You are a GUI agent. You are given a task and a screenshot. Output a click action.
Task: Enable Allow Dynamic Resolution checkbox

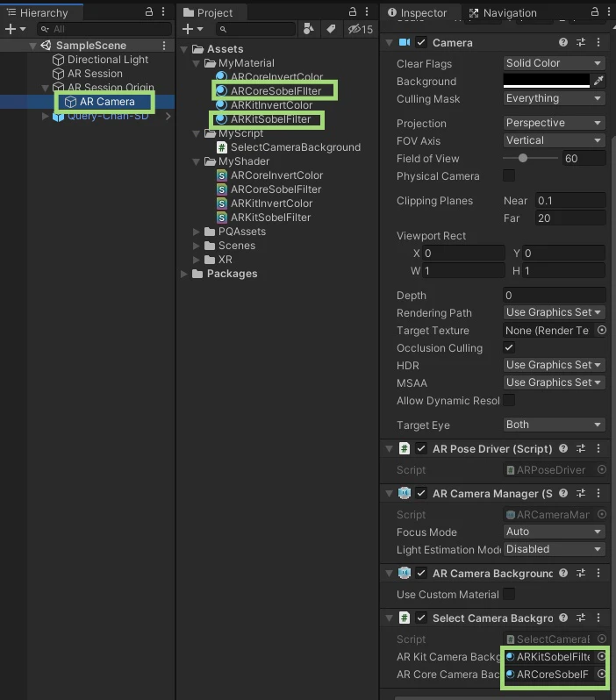tap(509, 400)
